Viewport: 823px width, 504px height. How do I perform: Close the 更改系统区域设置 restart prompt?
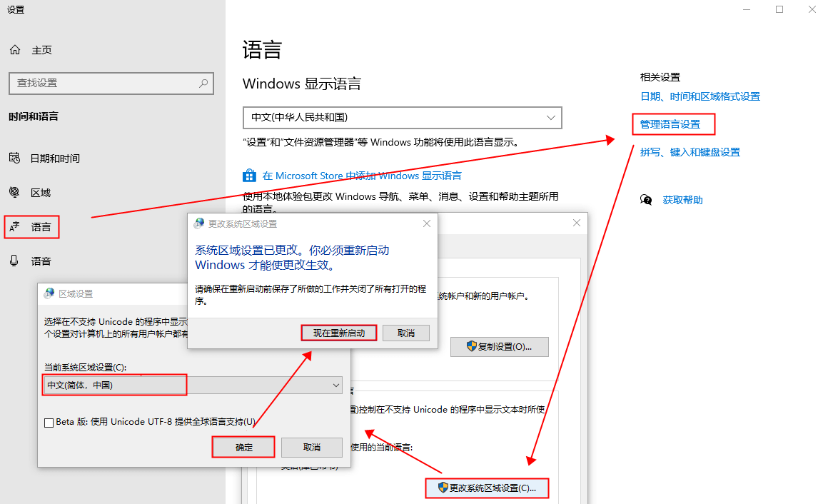[427, 223]
